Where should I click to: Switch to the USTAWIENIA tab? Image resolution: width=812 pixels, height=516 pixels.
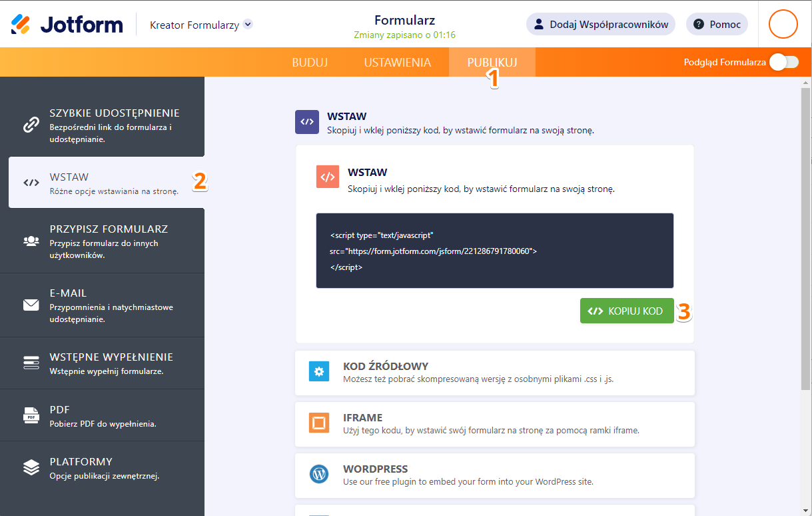(x=398, y=62)
